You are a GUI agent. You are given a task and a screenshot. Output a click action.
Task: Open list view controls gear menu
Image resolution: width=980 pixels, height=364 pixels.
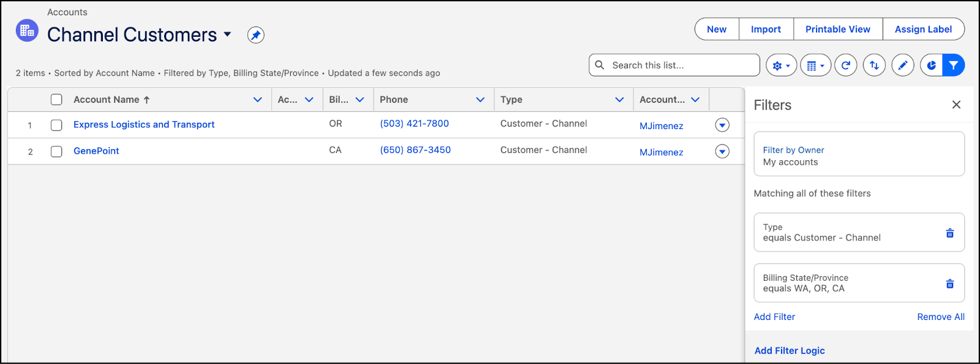click(781, 65)
